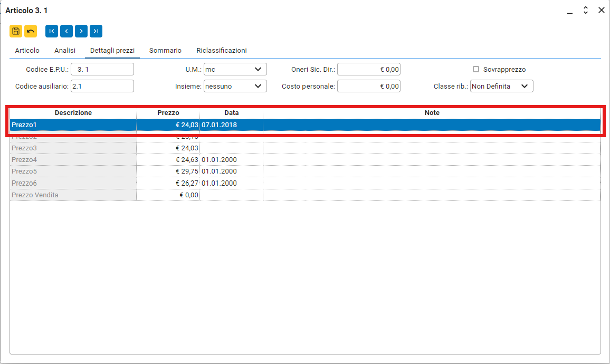Switch to the Articolo tab
Viewport: 610px width, 364px height.
pos(27,51)
